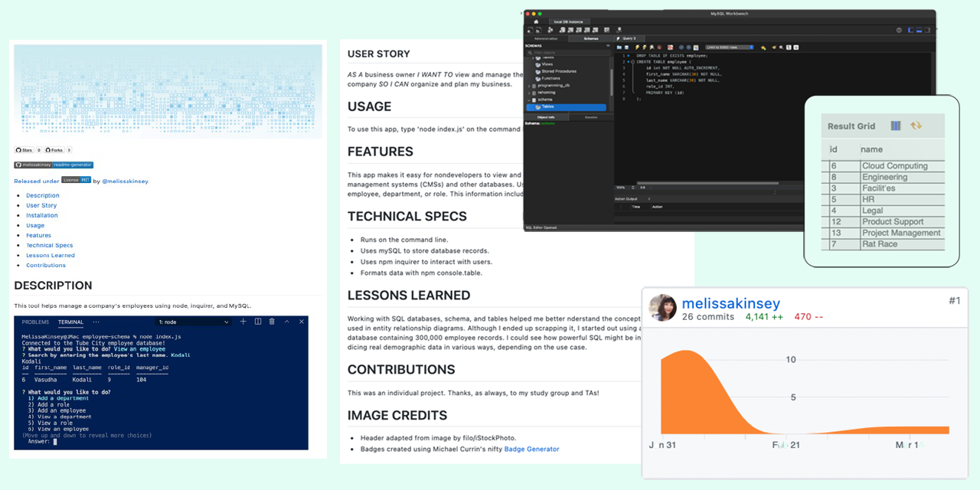Screen dimensions: 980x490
Task: Jump to Technical Specs in contents list
Action: 50,245
